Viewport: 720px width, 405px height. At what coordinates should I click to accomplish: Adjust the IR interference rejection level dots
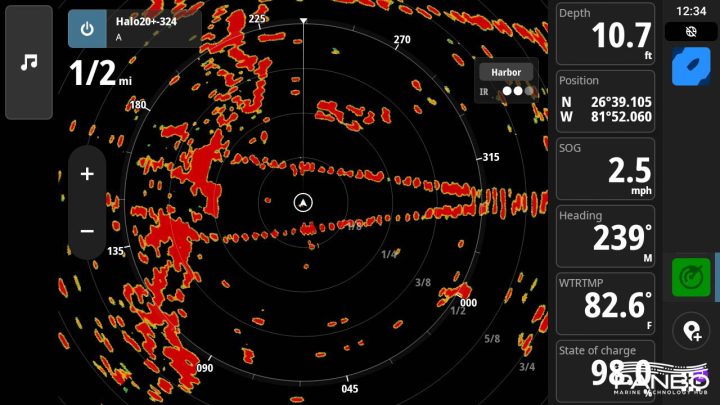pyautogui.click(x=517, y=91)
